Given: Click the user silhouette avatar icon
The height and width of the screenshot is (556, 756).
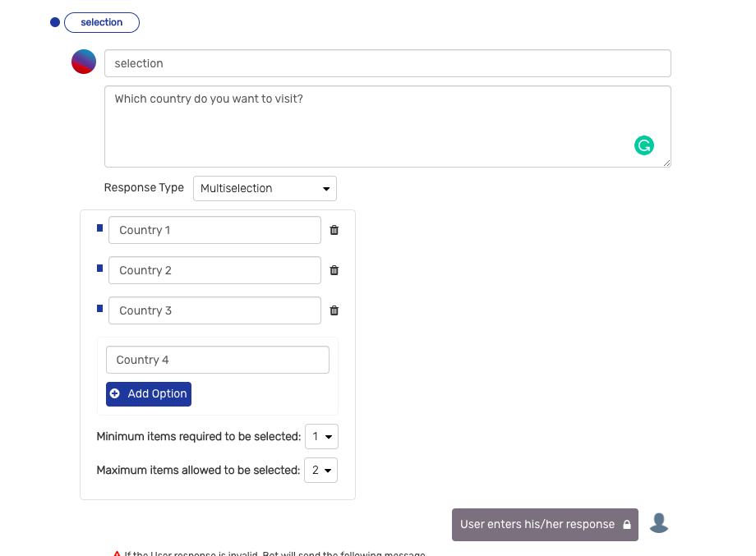Looking at the screenshot, I should (x=659, y=523).
